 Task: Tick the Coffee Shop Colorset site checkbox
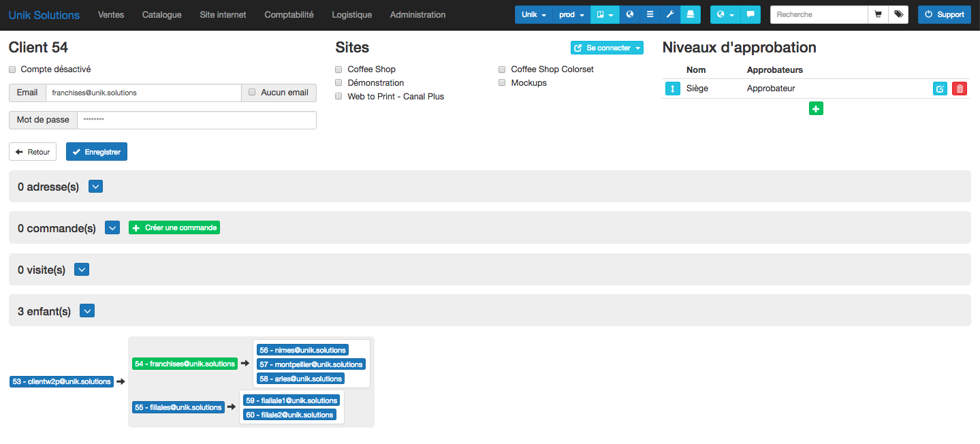[x=502, y=69]
